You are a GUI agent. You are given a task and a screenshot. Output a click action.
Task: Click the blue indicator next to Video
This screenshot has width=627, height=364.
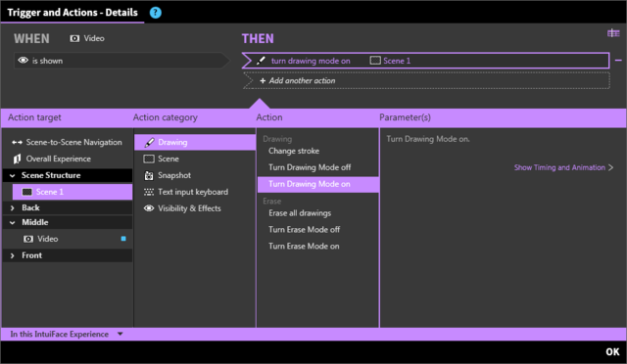[x=123, y=239]
